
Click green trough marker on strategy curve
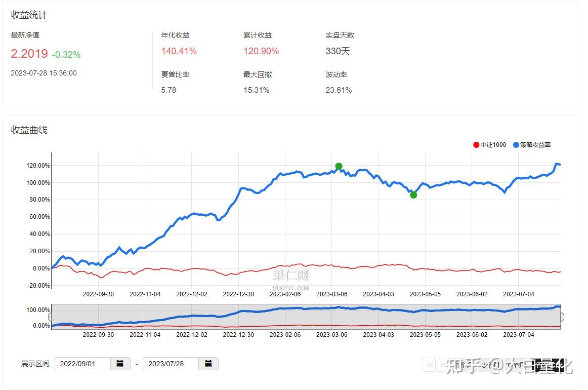[x=413, y=195]
